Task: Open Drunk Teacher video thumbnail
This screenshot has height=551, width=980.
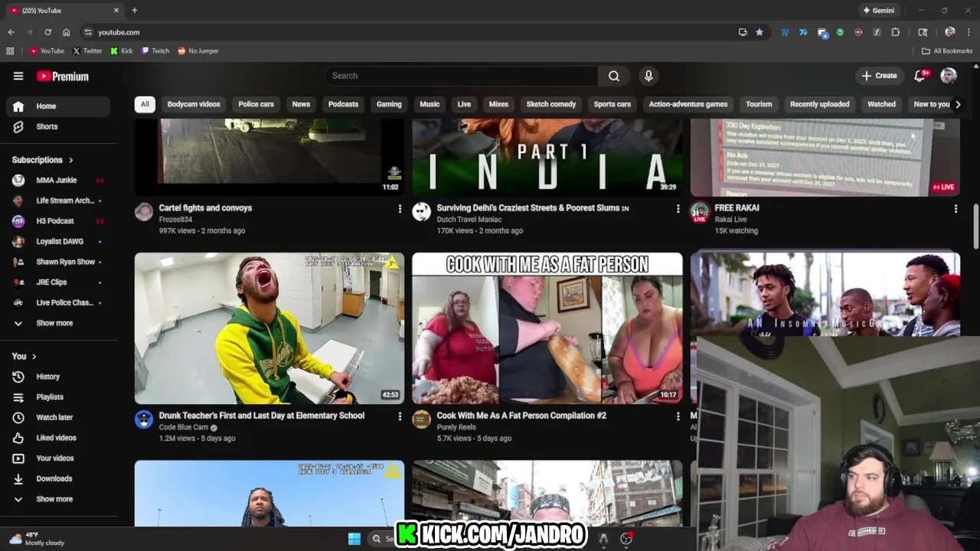Action: 269,328
